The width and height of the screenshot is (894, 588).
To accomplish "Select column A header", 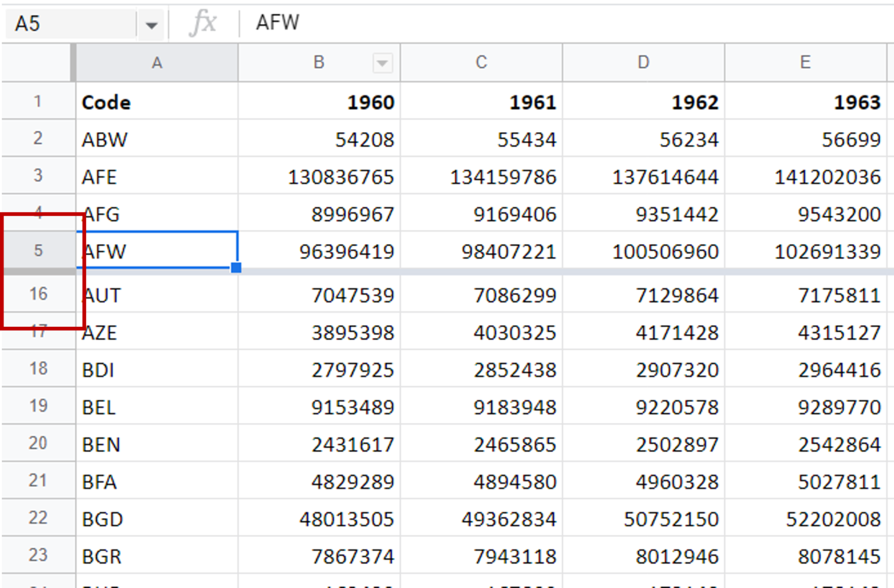I will tap(157, 62).
